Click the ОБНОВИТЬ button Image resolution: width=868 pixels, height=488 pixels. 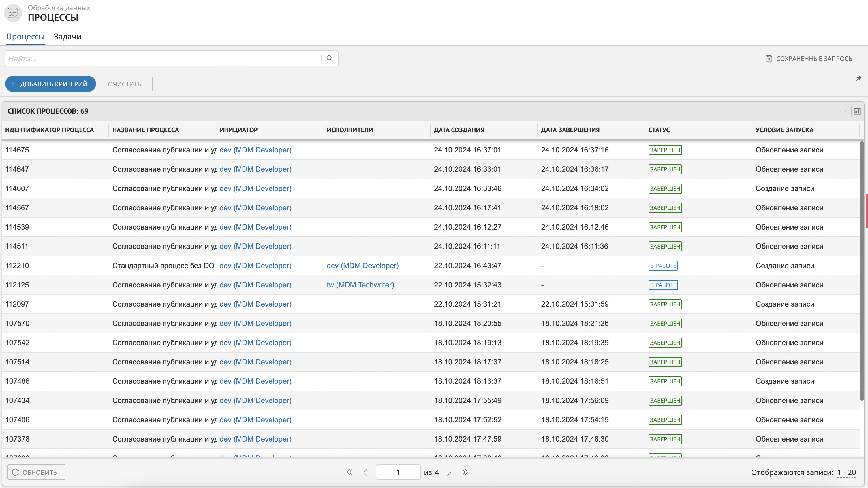coord(37,472)
